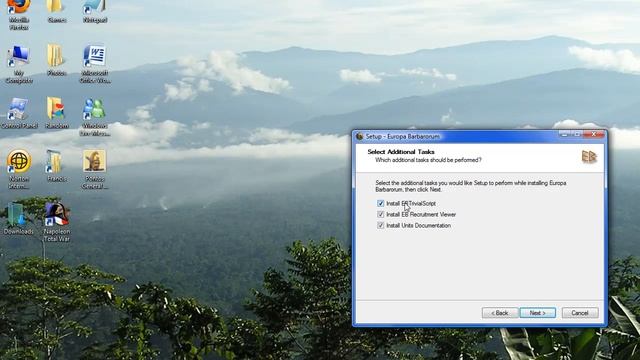The image size is (640, 360).
Task: Launch the Microsoft Office Word shortcut
Action: pos(95,64)
